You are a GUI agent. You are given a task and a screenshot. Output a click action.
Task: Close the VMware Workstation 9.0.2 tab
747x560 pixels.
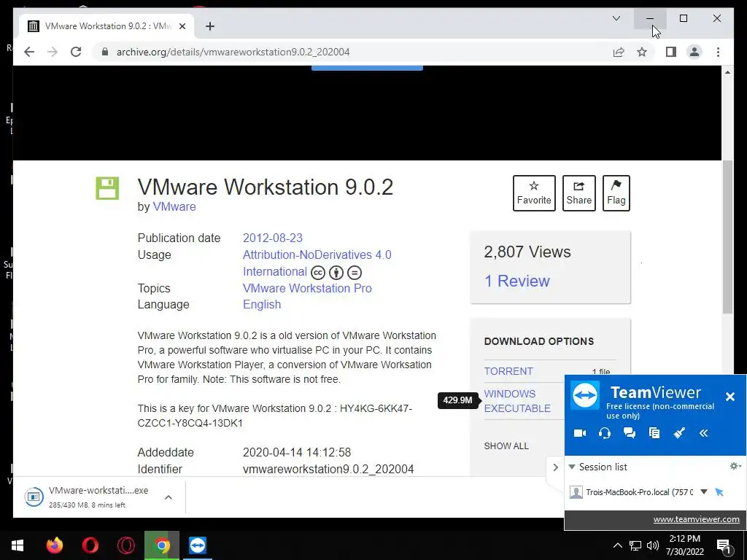click(x=182, y=26)
